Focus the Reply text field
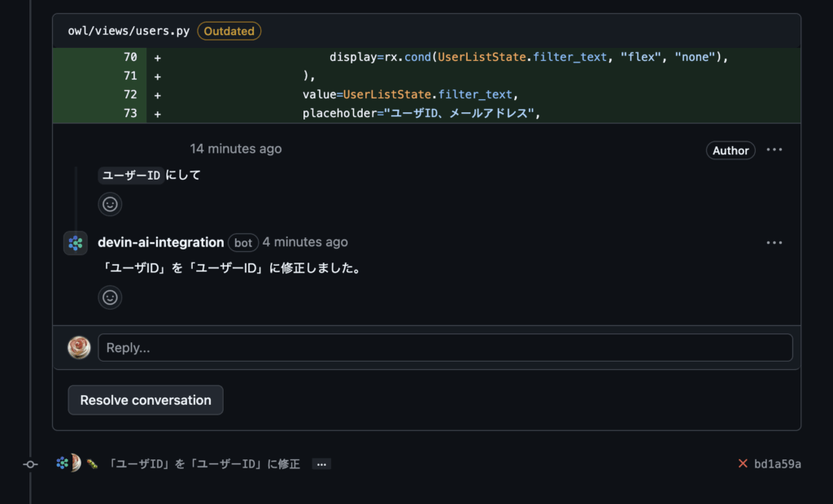Image resolution: width=833 pixels, height=504 pixels. (445, 348)
